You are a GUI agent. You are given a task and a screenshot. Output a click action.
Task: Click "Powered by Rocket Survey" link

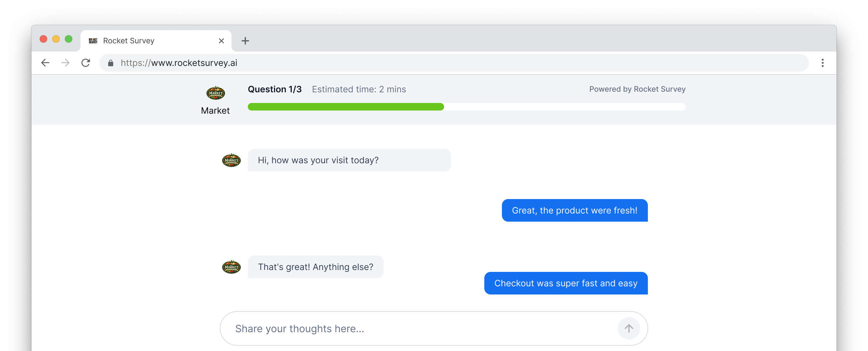click(637, 89)
